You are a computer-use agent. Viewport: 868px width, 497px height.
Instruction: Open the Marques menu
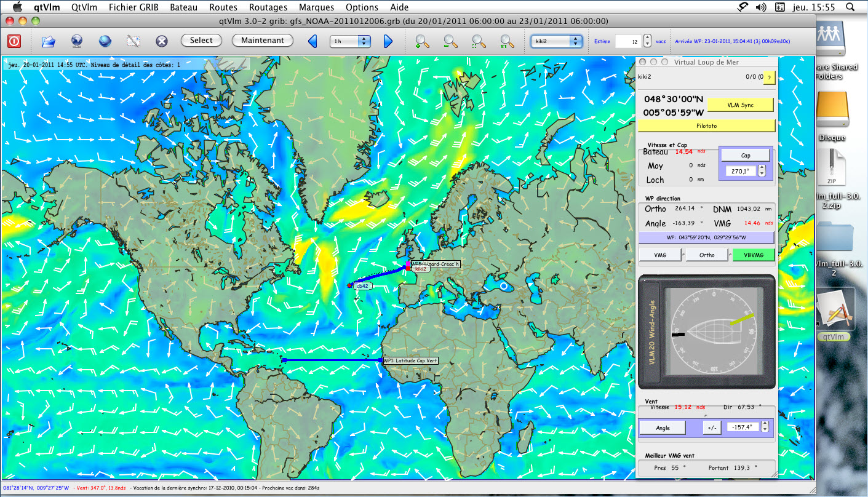(x=316, y=7)
